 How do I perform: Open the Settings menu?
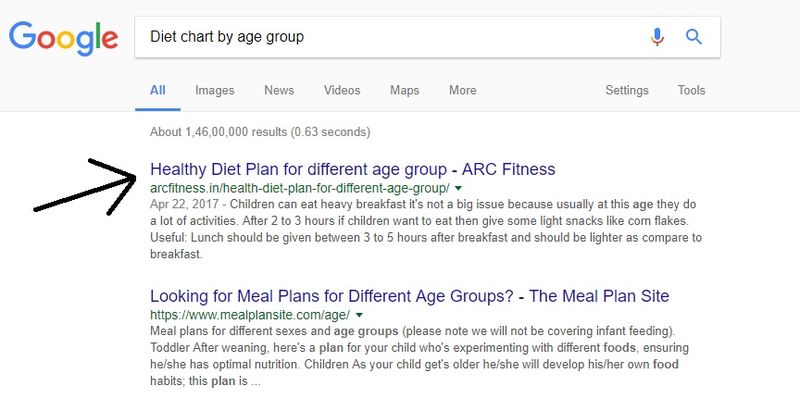tap(627, 90)
